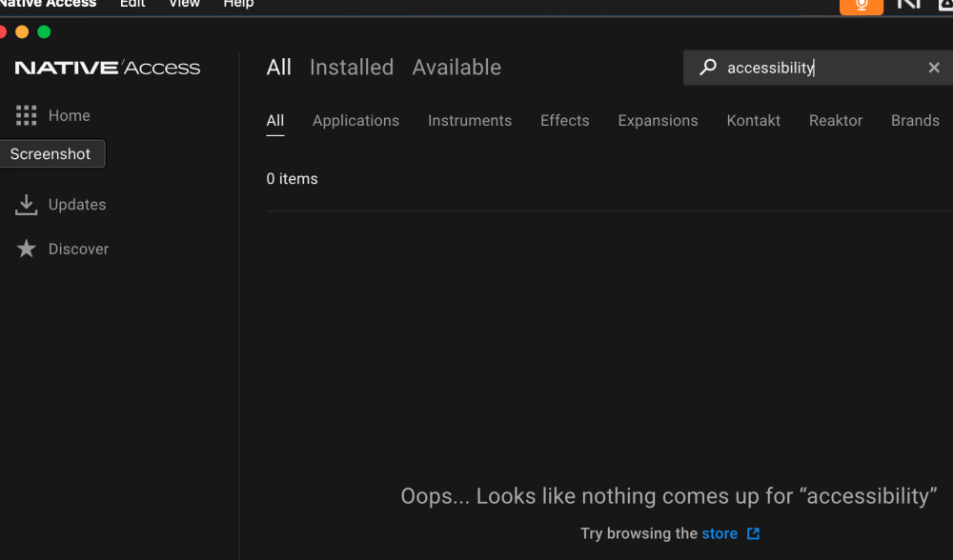Select the Expansions category tab

tap(659, 120)
